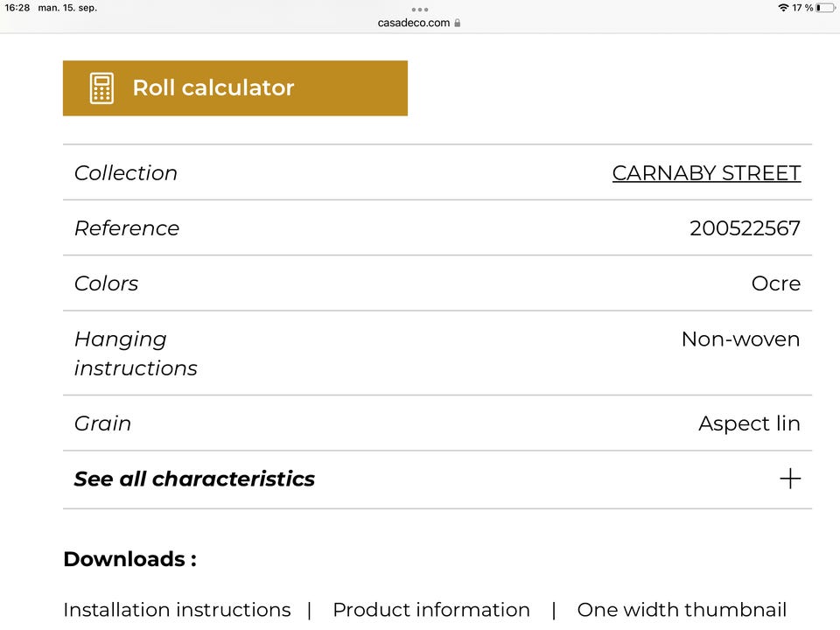Open the Roll calculator button
This screenshot has width=840, height=630.
click(x=234, y=88)
